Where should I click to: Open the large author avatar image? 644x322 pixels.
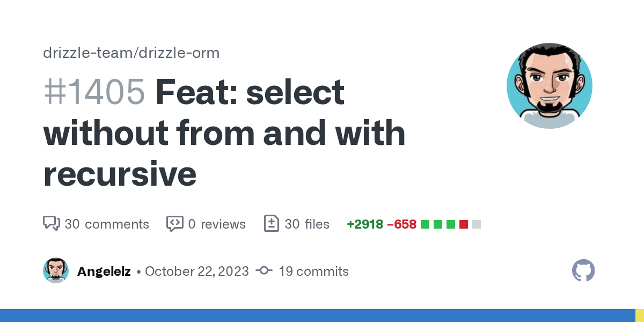[549, 86]
